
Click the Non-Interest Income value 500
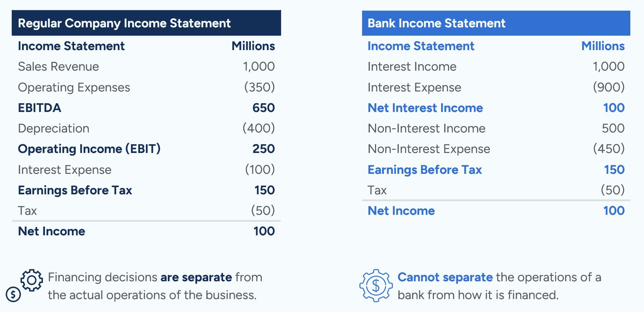coord(613,128)
